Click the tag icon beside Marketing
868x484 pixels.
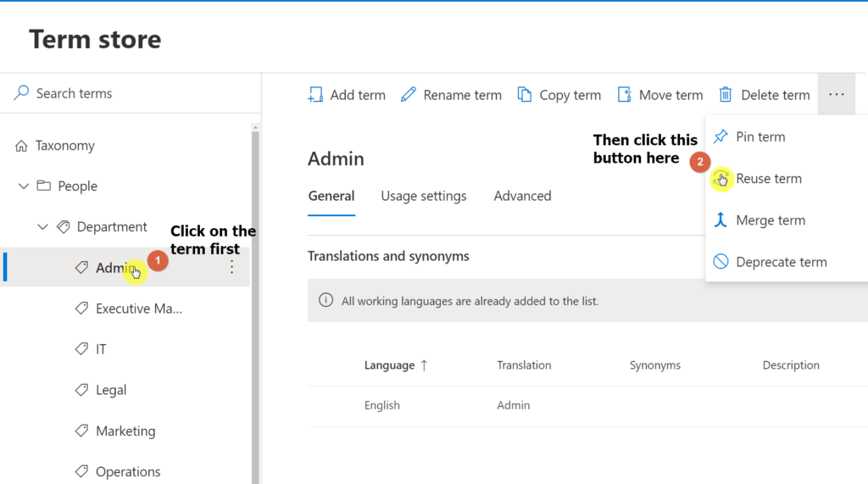click(x=81, y=431)
